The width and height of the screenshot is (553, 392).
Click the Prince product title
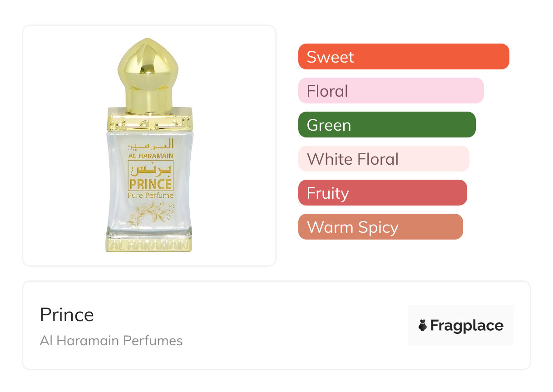[x=67, y=315]
